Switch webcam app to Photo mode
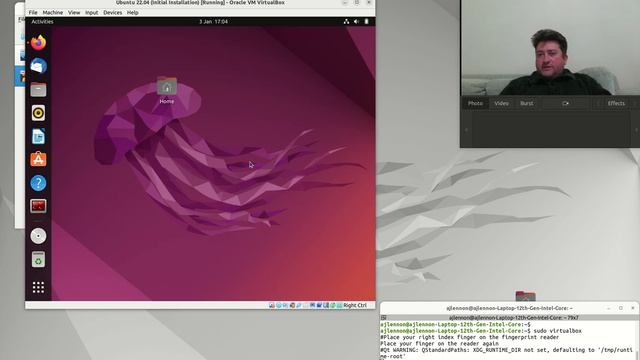The height and width of the screenshot is (360, 640). point(475,103)
